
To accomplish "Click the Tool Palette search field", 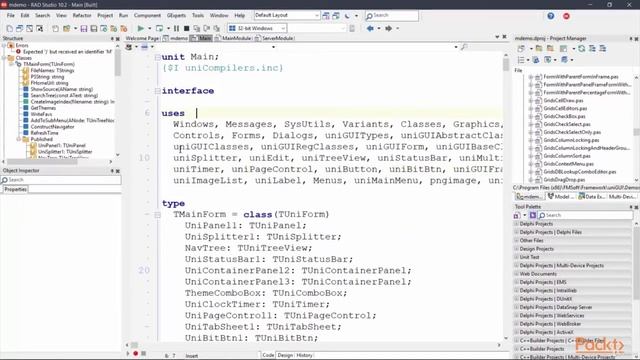I will click(584, 215).
